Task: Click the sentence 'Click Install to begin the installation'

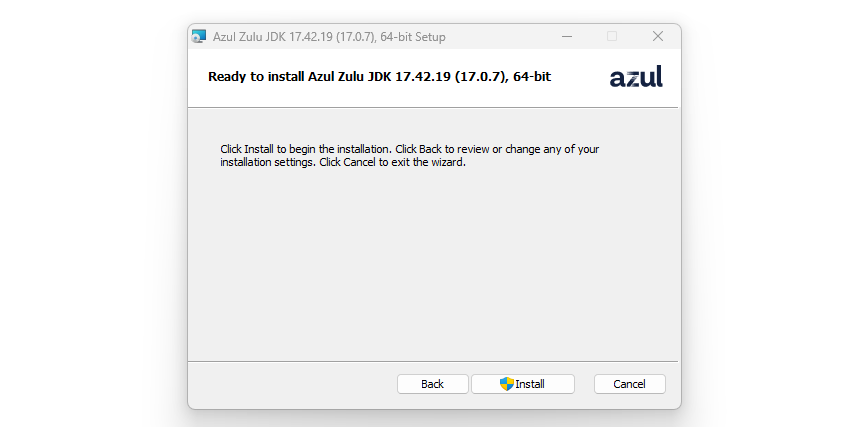Action: pos(305,149)
